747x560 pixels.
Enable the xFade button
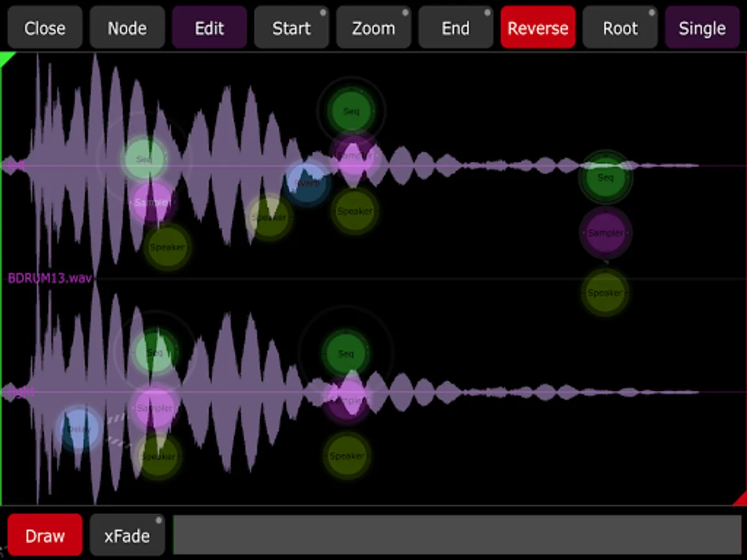point(127,535)
